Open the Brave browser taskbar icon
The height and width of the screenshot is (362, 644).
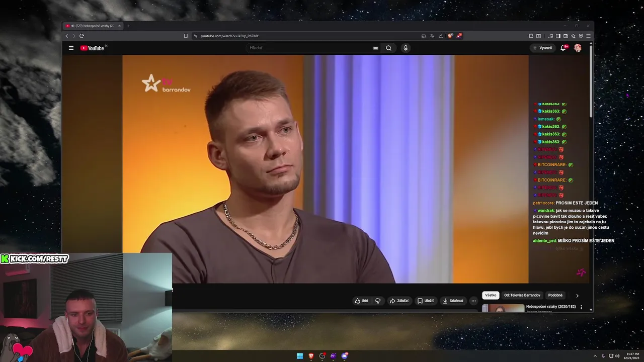(x=311, y=356)
